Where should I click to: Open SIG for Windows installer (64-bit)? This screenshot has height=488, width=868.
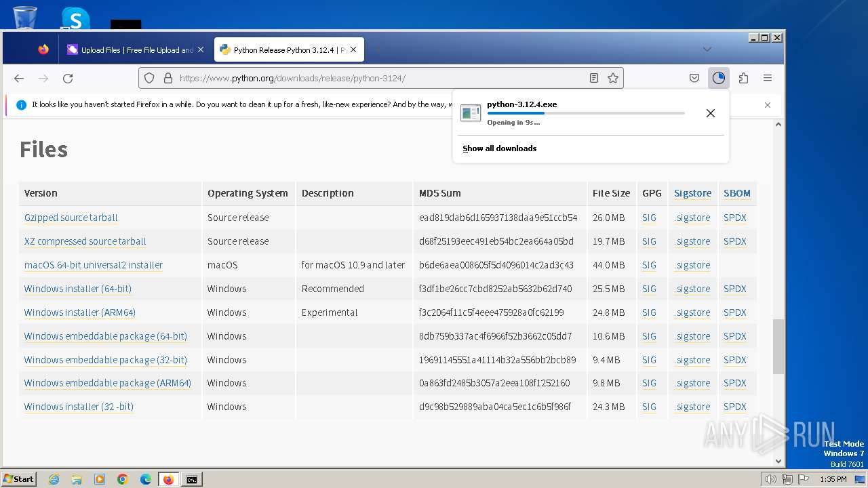click(x=650, y=289)
